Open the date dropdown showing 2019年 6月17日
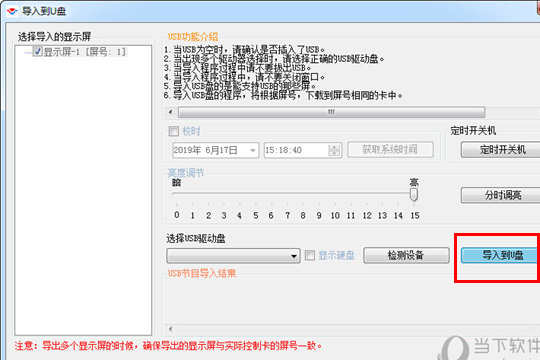 click(x=252, y=150)
